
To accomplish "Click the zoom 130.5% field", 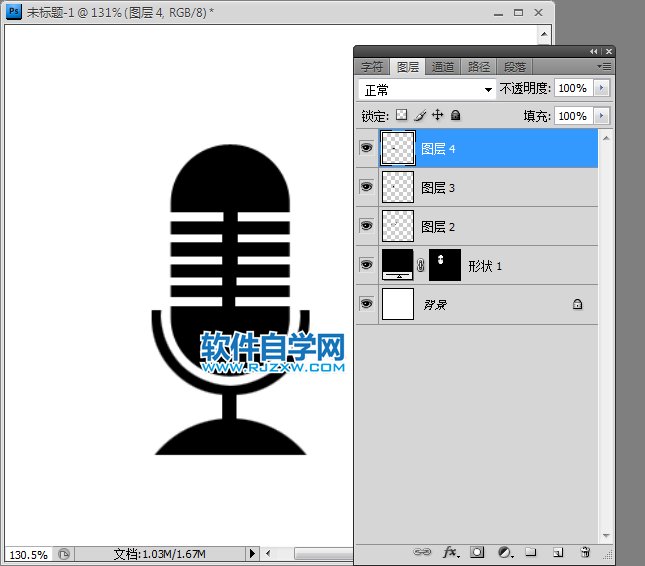I will pos(28,555).
